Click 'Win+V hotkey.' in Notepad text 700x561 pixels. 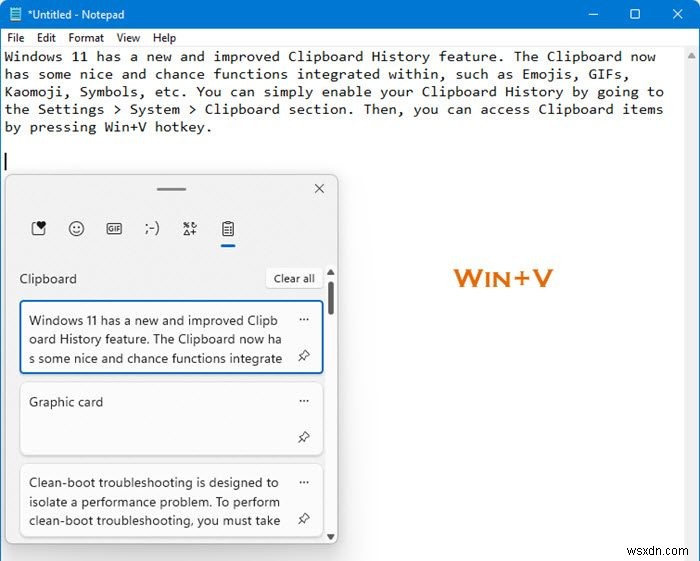158,127
